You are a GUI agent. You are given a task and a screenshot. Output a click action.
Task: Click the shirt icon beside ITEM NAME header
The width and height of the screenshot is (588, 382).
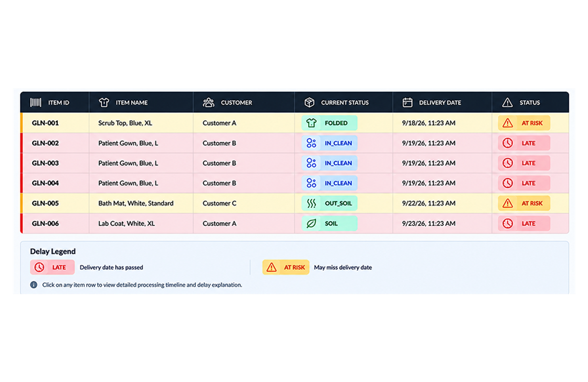point(104,102)
